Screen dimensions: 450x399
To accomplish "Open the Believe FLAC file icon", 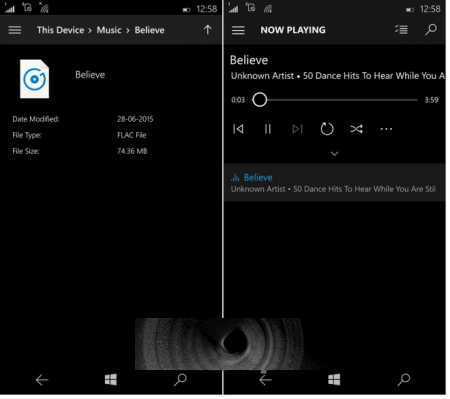I will (x=34, y=79).
